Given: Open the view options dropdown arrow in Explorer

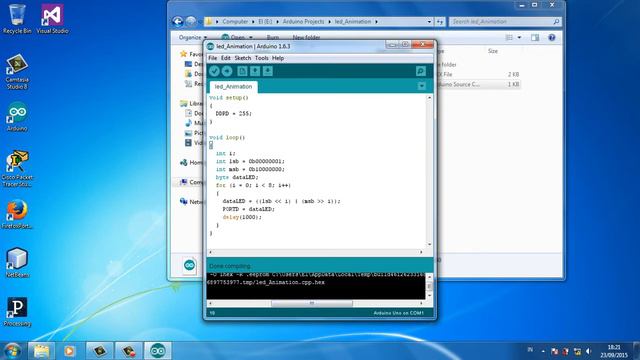Looking at the screenshot, I should 519,37.
